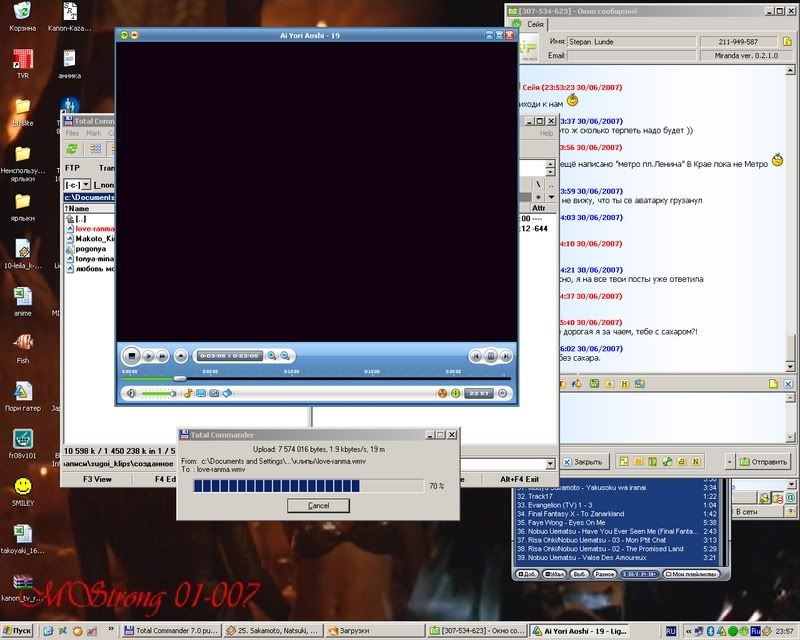Open the Mark menu in Total Commander
This screenshot has width=800, height=640.
click(x=93, y=133)
